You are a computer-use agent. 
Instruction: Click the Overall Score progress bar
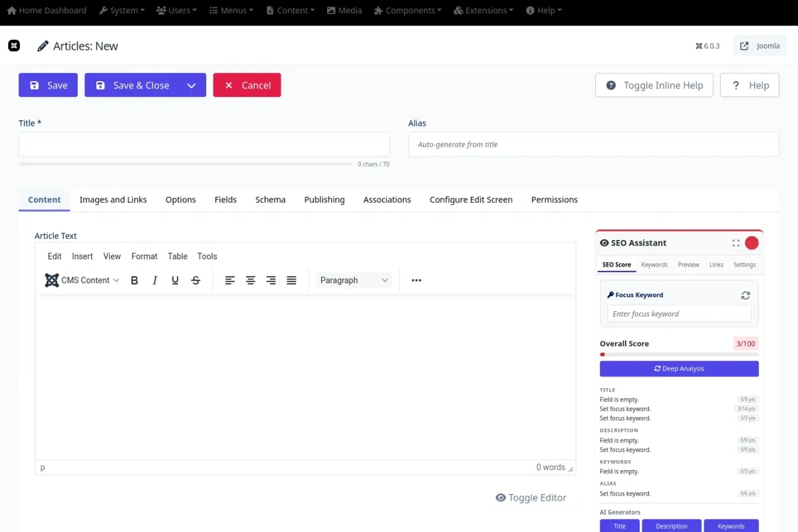click(x=679, y=354)
